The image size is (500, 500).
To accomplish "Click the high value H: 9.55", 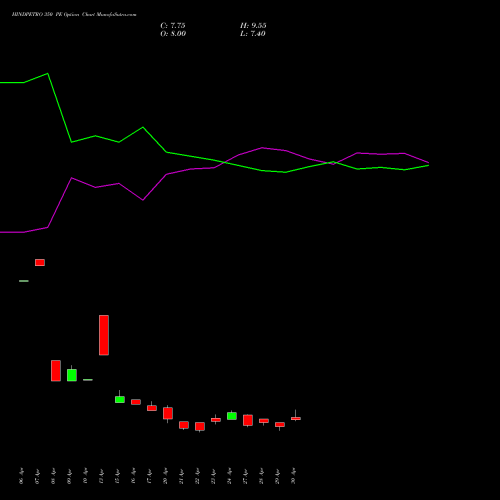I will click(253, 26).
